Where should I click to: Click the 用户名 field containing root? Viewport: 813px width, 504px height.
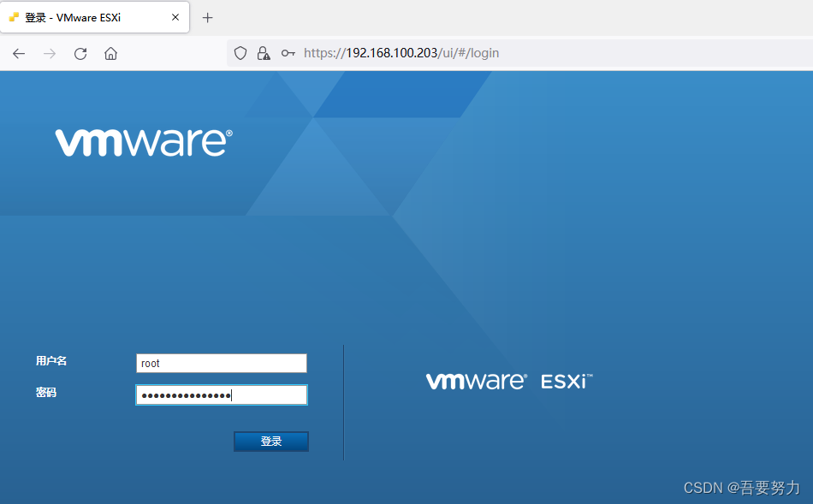222,363
